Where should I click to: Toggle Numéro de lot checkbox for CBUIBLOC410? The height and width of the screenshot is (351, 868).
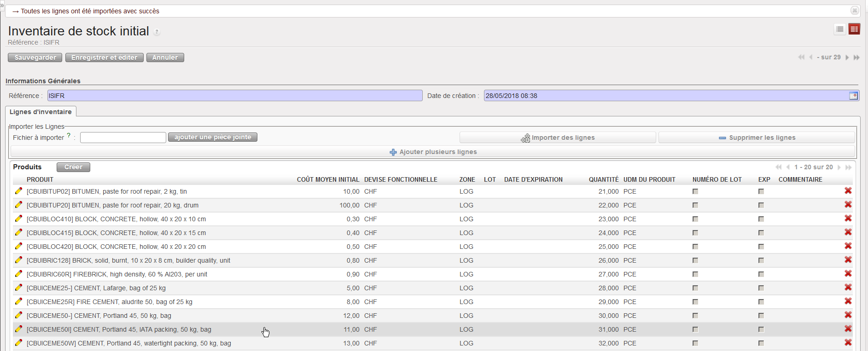(x=695, y=219)
